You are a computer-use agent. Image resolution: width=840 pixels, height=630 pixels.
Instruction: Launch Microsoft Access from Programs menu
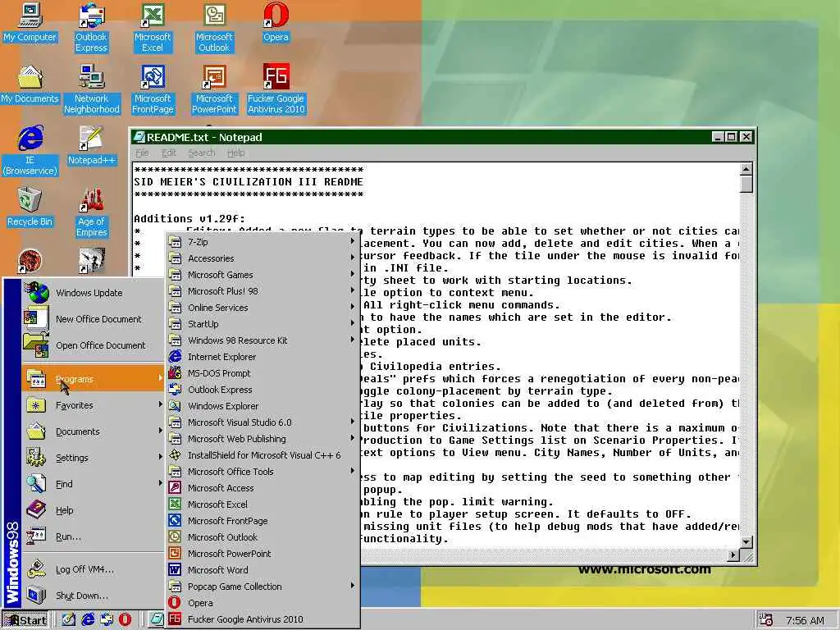(262, 488)
